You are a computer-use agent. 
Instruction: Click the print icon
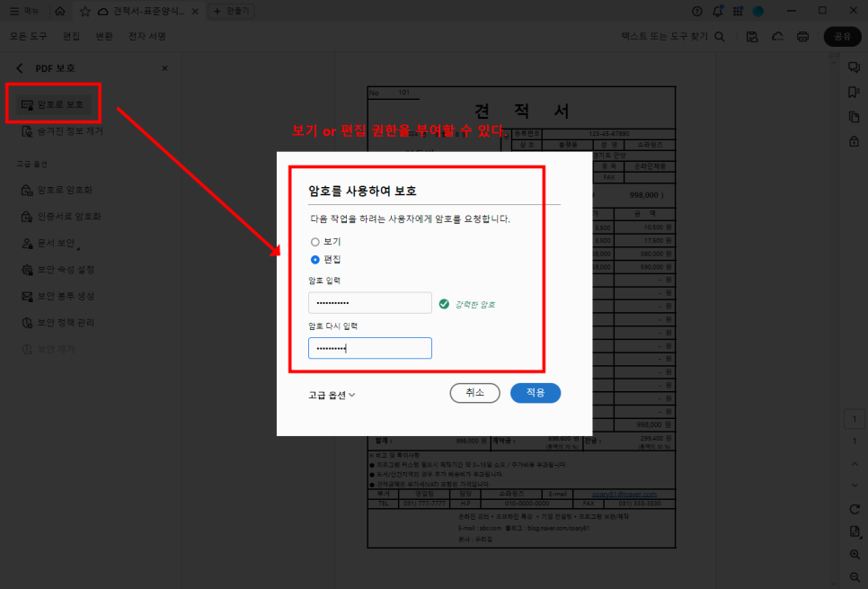point(802,37)
